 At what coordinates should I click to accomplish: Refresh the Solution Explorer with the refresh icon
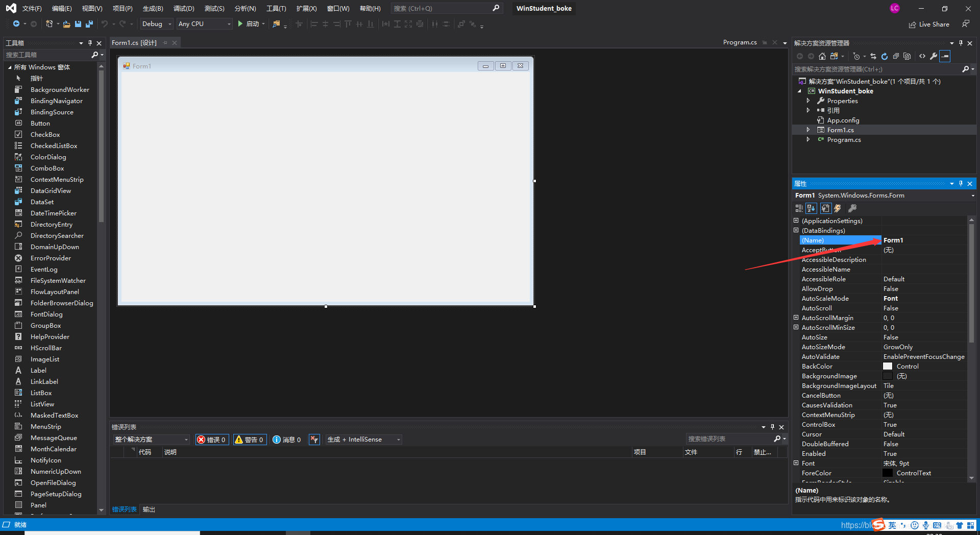click(x=885, y=56)
